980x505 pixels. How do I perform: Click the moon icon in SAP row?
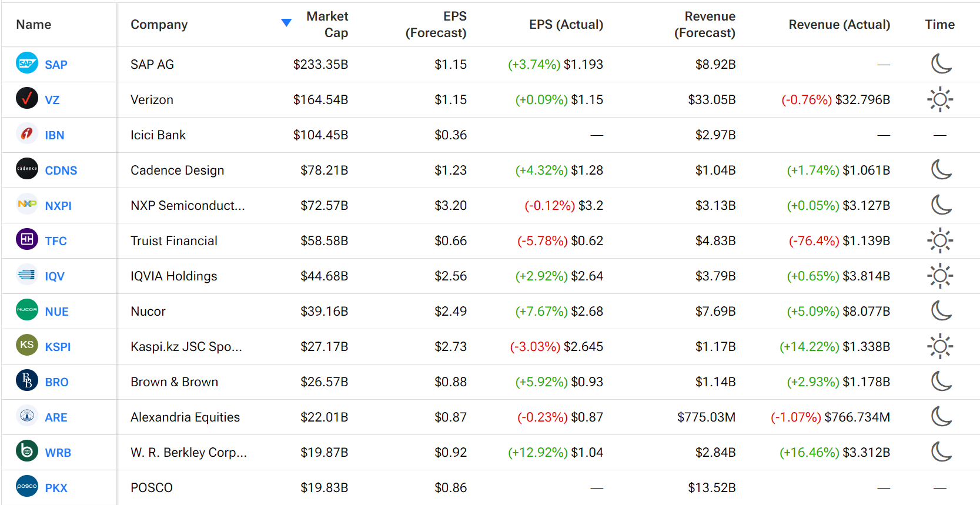(x=941, y=63)
